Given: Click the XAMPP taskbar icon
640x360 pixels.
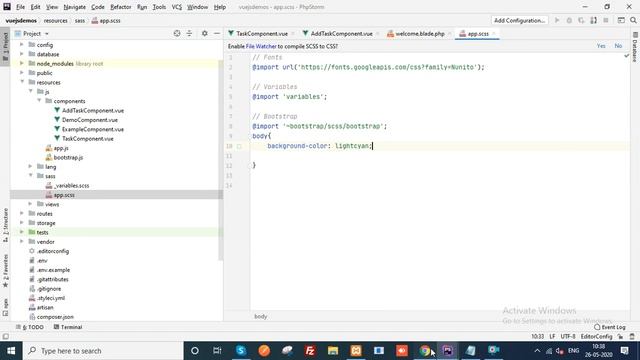Looking at the screenshot, I should pos(356,351).
